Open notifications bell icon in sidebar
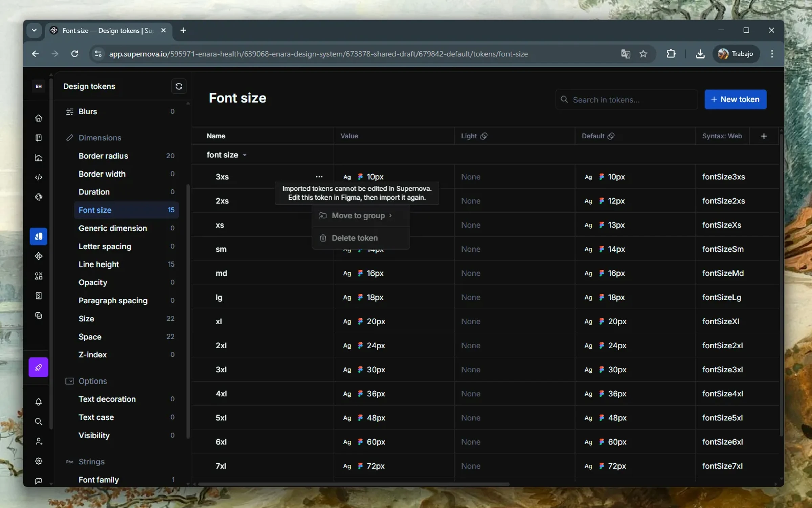This screenshot has height=508, width=812. (39, 402)
